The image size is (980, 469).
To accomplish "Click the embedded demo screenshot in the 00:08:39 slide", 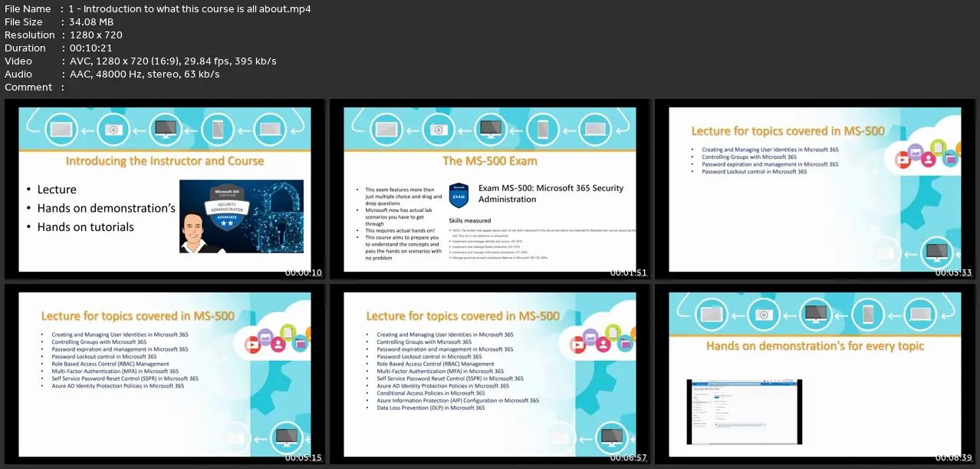I will click(x=744, y=411).
